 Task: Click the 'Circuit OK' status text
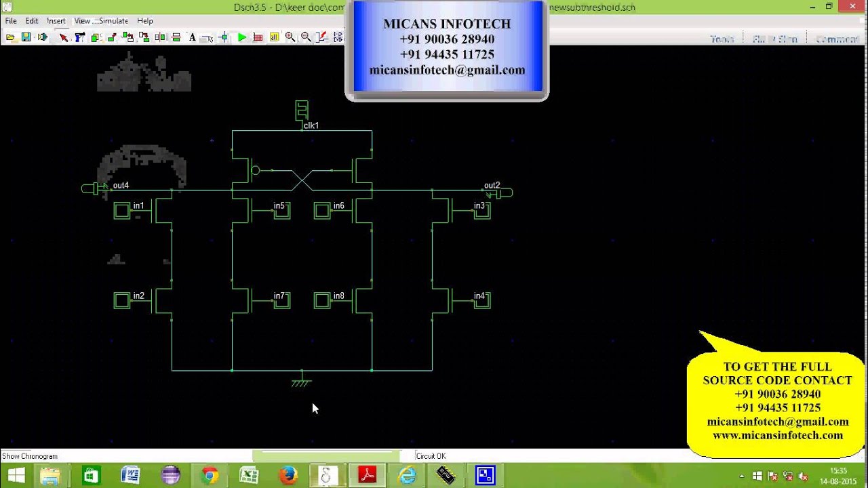coord(431,456)
